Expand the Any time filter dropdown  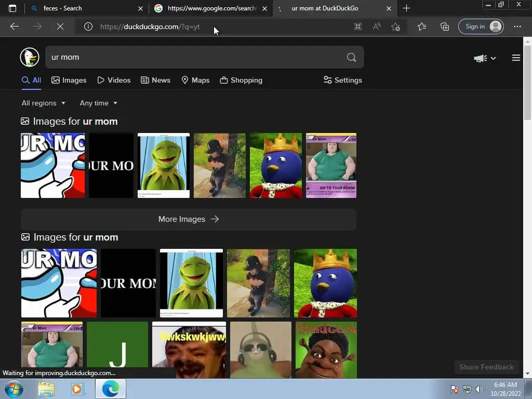pyautogui.click(x=98, y=103)
